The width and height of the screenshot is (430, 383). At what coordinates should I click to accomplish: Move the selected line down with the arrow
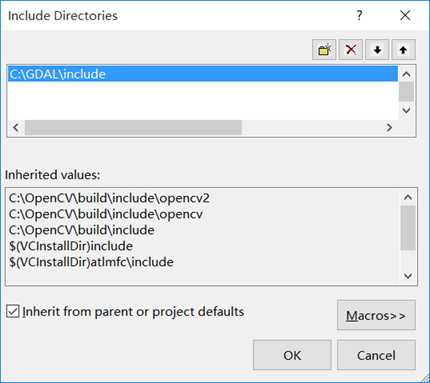(377, 50)
